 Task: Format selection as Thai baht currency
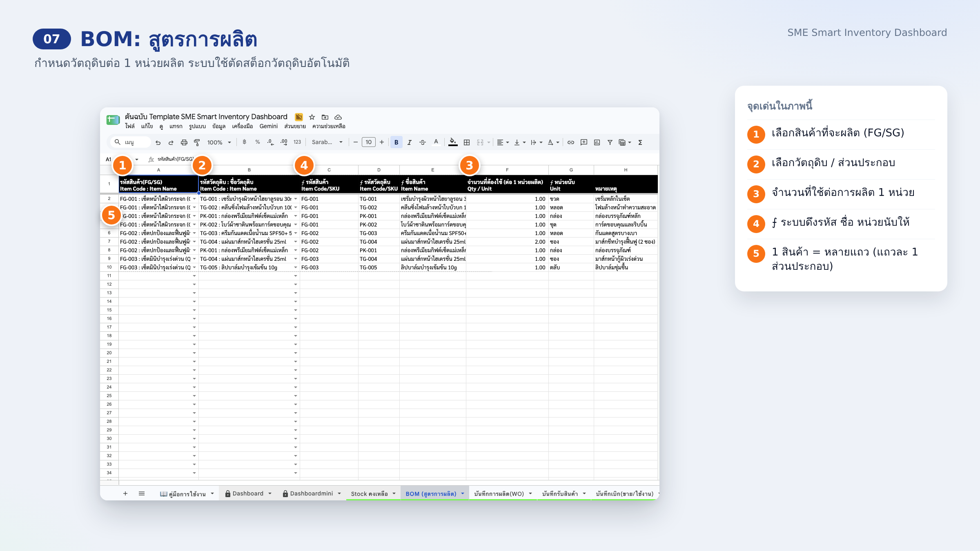click(x=244, y=142)
